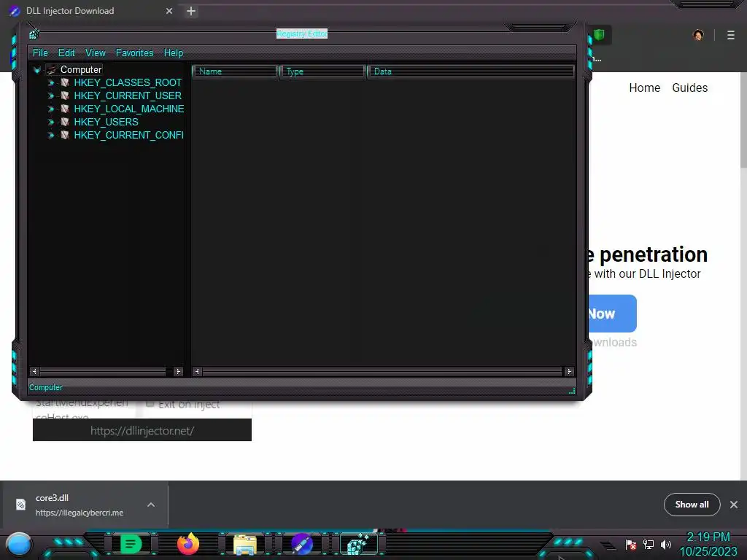Sort values by the Data column header

coord(471,71)
